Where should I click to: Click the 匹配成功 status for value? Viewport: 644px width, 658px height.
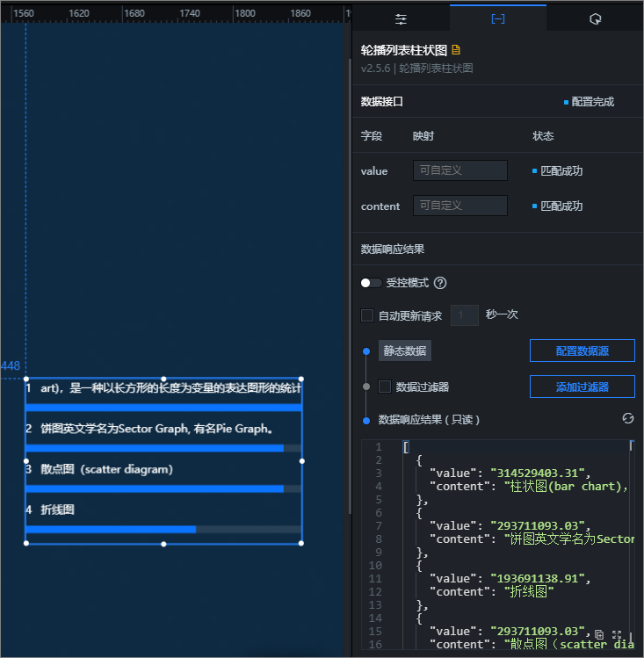point(561,170)
